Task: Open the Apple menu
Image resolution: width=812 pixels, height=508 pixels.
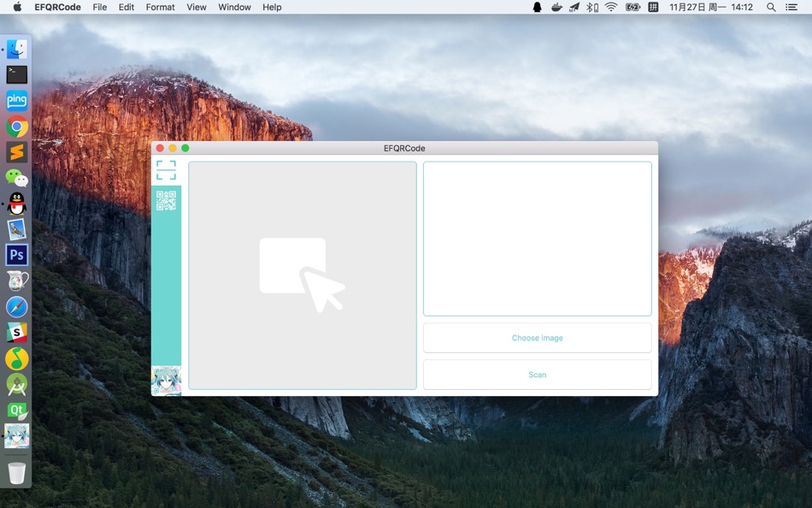Action: pos(17,7)
